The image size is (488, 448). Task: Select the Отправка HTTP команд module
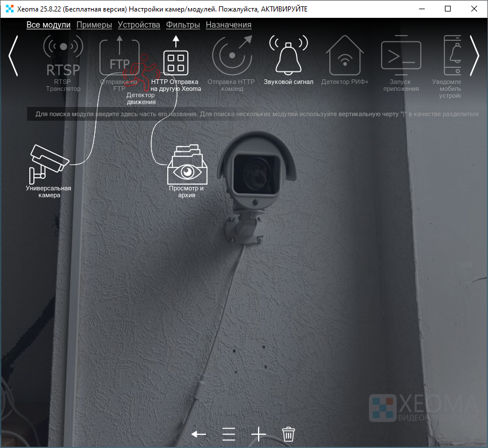[x=231, y=56]
